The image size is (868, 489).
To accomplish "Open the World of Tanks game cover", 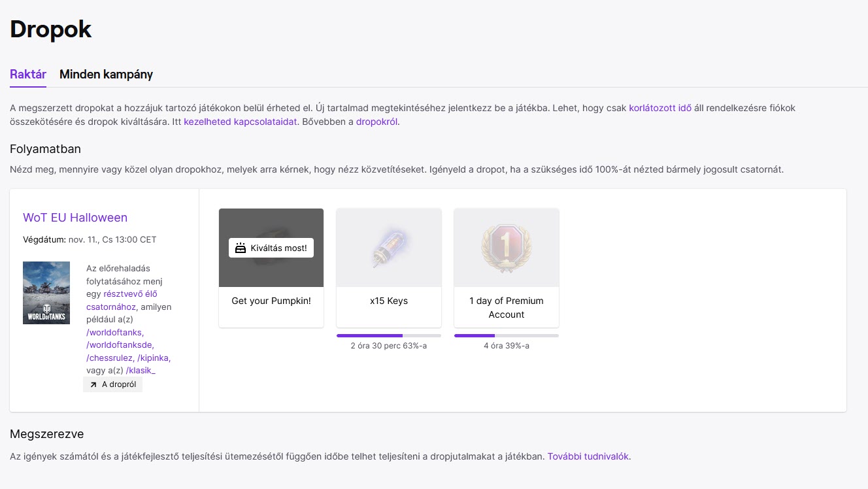I will [x=46, y=293].
